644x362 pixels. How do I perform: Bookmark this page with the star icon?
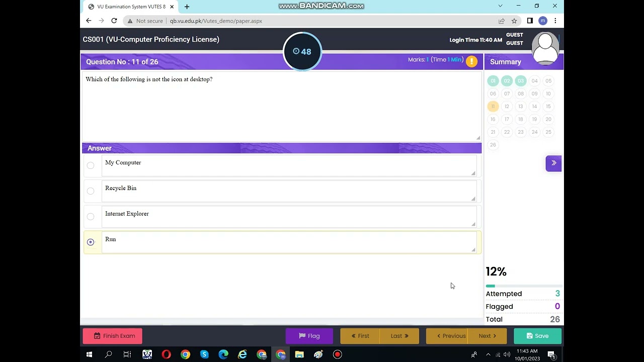[514, 21]
